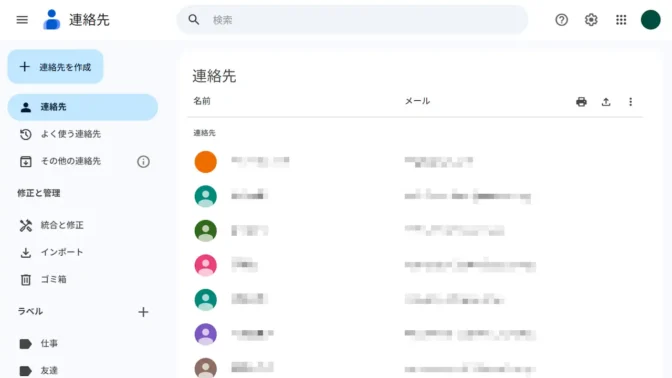Click the info icon beside その他の連絡先

(x=143, y=162)
